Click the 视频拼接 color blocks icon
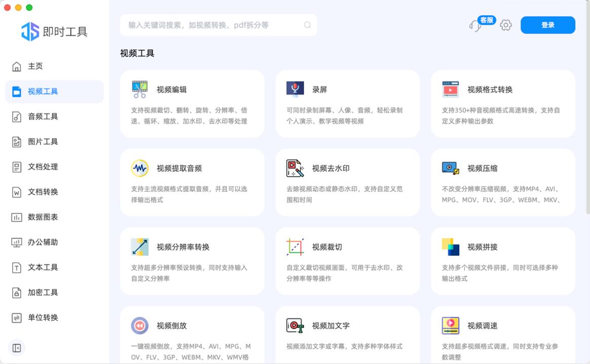 point(450,247)
